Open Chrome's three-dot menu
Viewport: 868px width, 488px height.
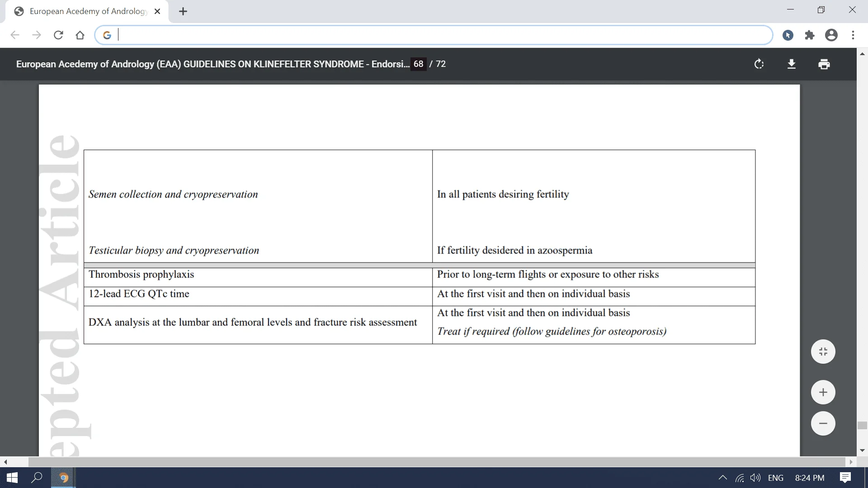tap(853, 35)
